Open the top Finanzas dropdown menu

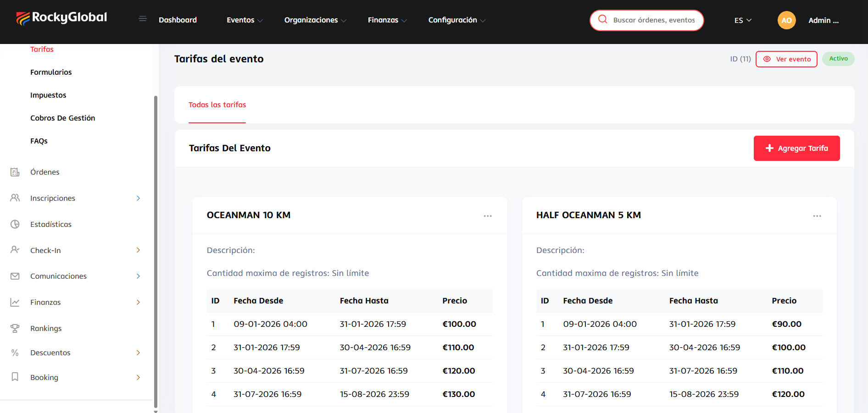[x=387, y=20]
